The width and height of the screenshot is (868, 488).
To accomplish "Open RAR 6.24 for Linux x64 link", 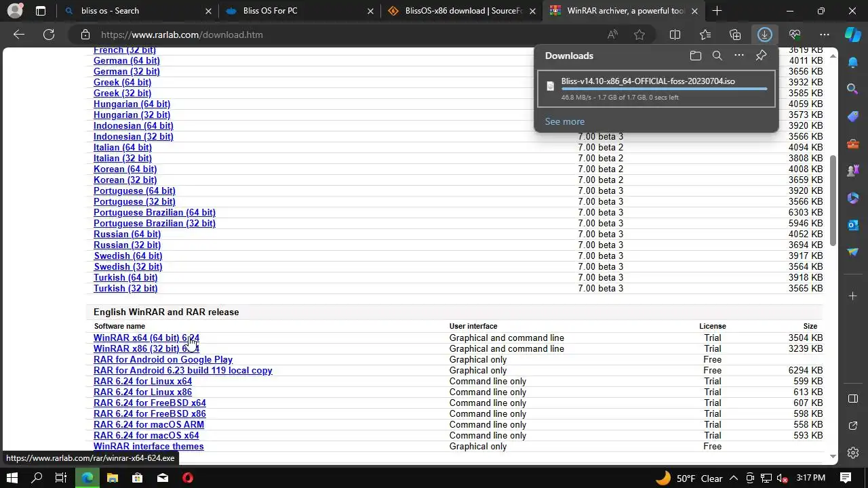I will click(142, 381).
